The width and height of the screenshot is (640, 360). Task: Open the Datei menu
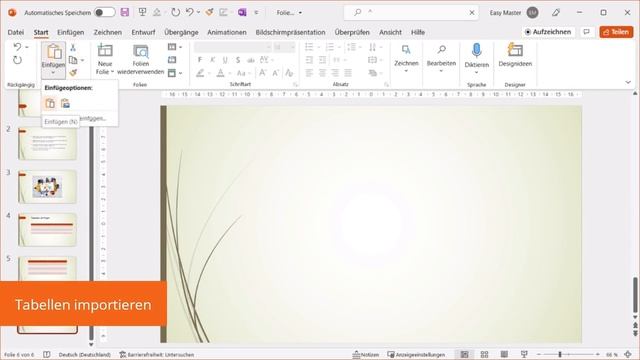click(x=16, y=32)
